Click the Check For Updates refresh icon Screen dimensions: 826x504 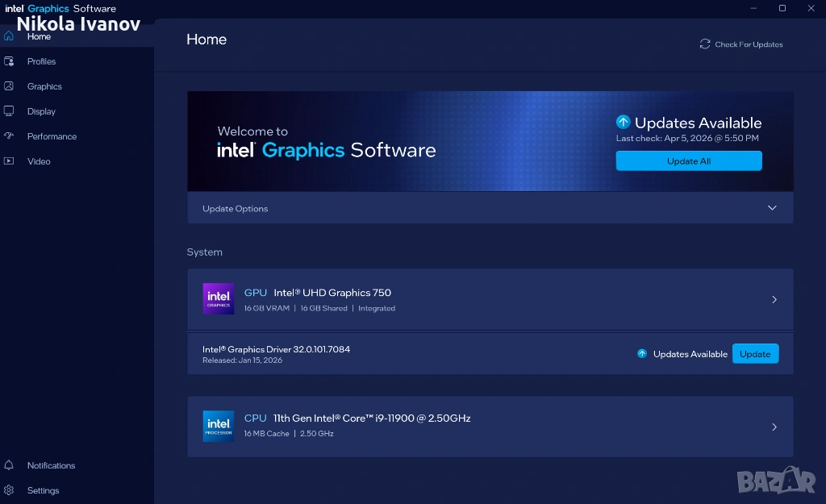(x=705, y=44)
